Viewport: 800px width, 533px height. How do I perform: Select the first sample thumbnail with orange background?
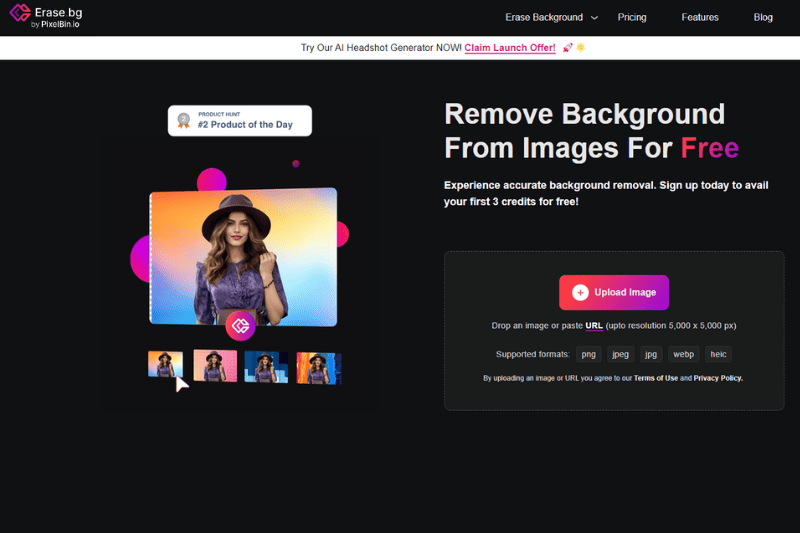165,366
